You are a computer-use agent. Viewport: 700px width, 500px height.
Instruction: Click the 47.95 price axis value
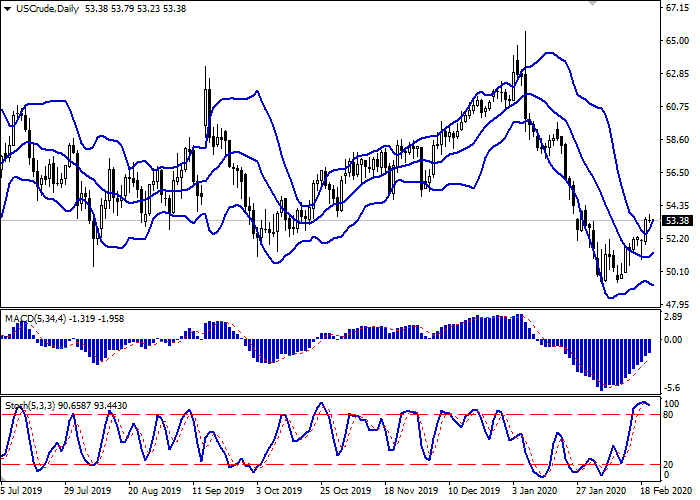click(x=678, y=304)
